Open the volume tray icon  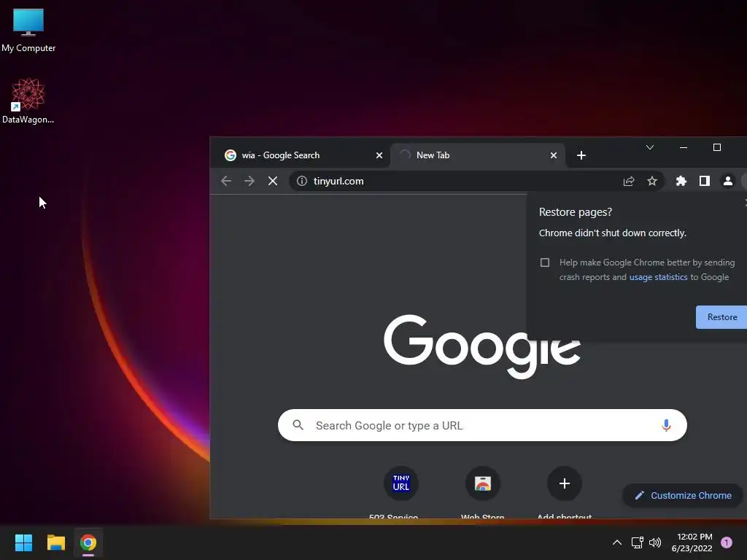point(655,542)
